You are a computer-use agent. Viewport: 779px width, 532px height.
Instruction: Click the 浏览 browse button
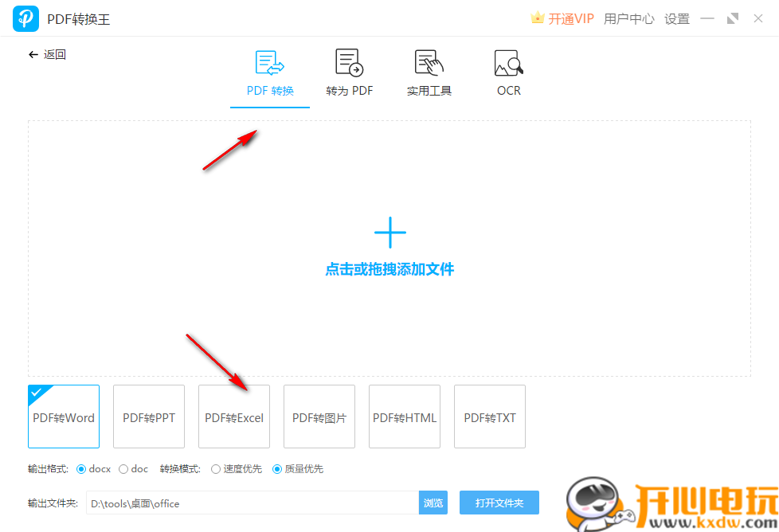pyautogui.click(x=433, y=503)
